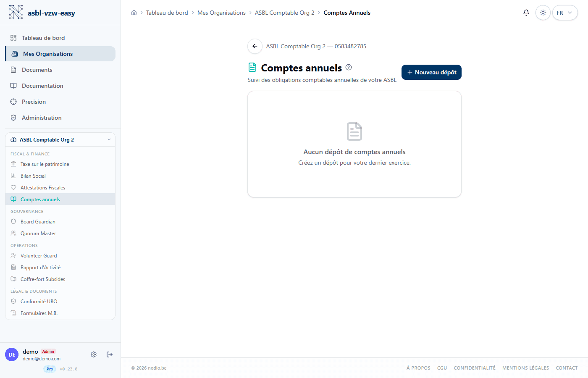Open Administration in sidebar

point(60,118)
